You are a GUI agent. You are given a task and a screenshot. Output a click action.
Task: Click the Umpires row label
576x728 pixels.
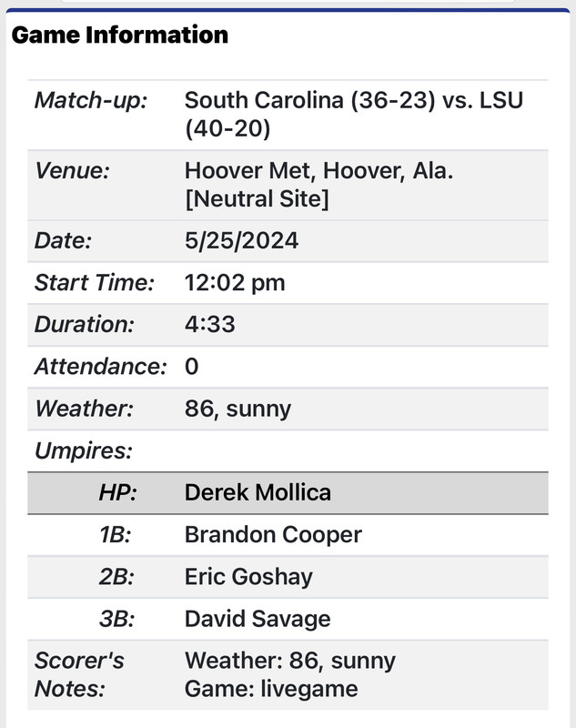click(83, 450)
